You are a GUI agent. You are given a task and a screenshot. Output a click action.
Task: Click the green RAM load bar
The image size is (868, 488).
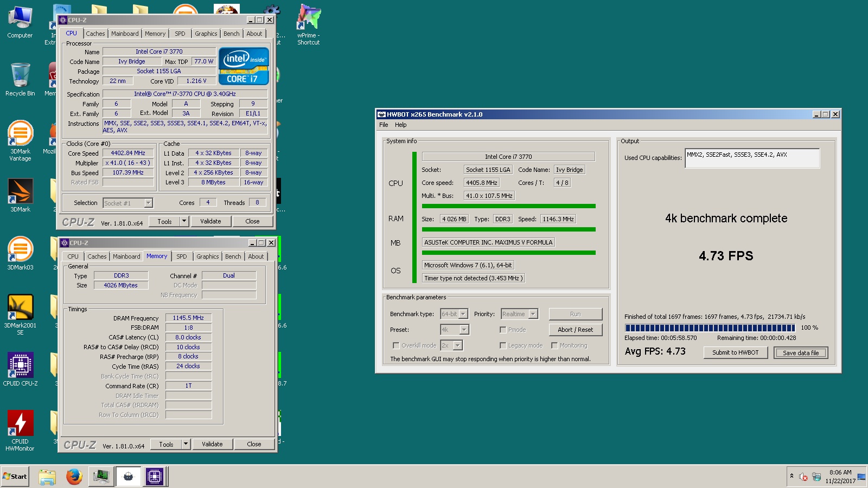(509, 229)
